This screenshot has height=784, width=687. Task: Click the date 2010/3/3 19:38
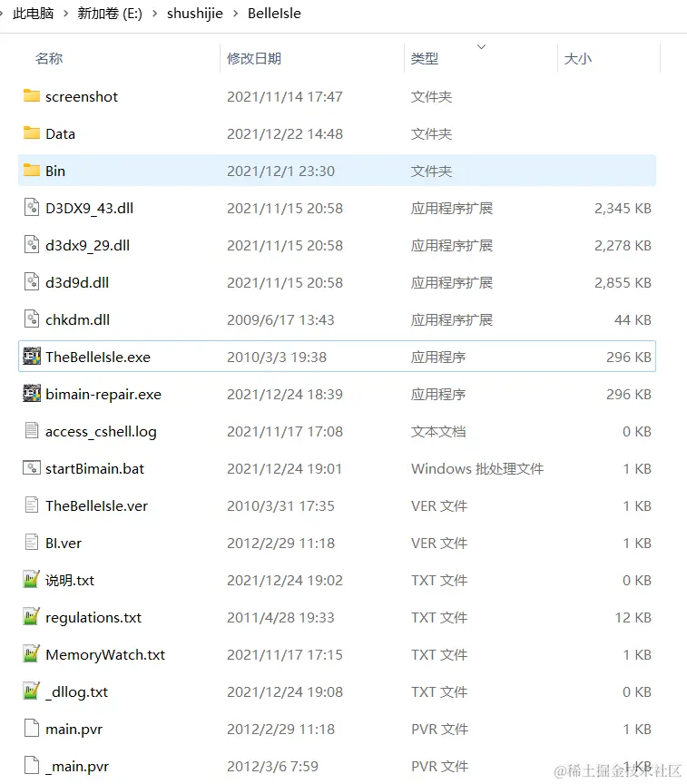point(277,357)
